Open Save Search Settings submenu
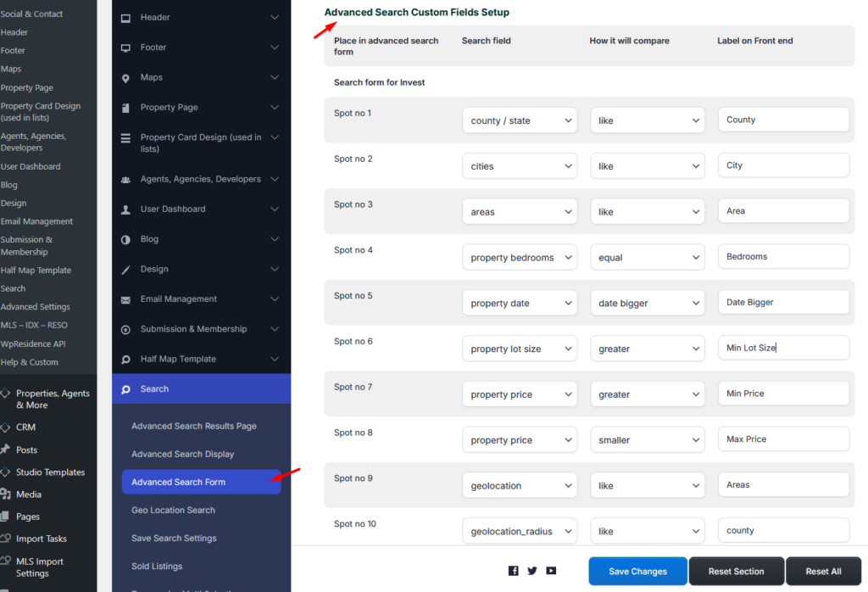868x592 pixels. [x=174, y=539]
